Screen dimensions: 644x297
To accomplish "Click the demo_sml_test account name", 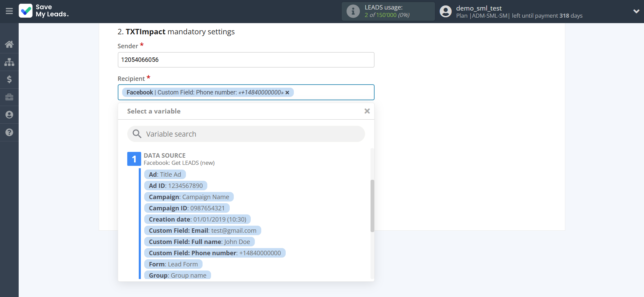I will tap(479, 8).
